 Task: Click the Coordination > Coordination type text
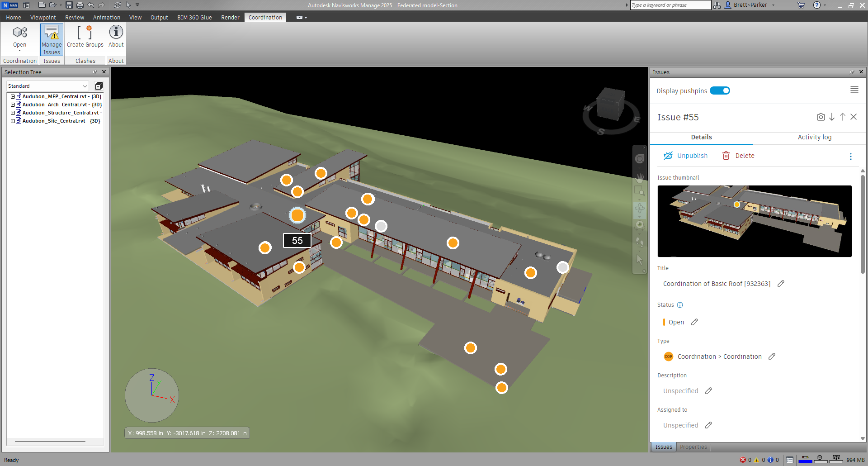click(719, 357)
